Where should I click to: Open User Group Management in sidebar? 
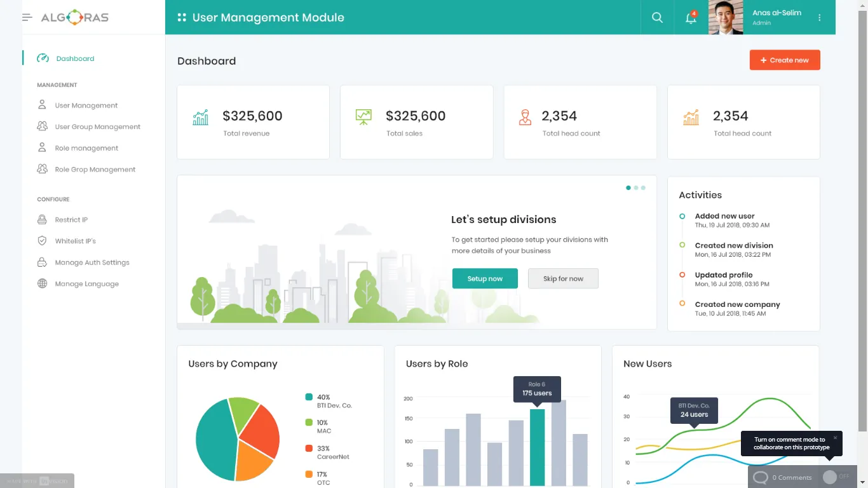pyautogui.click(x=97, y=127)
